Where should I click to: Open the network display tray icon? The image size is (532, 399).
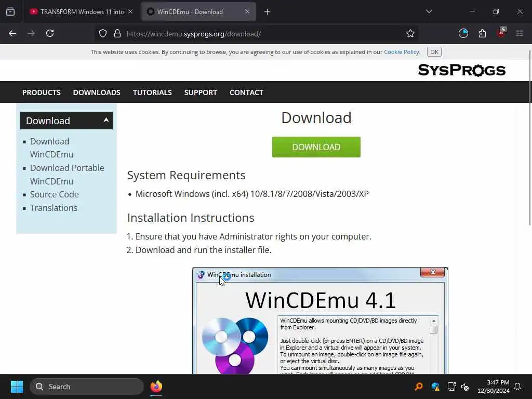click(451, 387)
